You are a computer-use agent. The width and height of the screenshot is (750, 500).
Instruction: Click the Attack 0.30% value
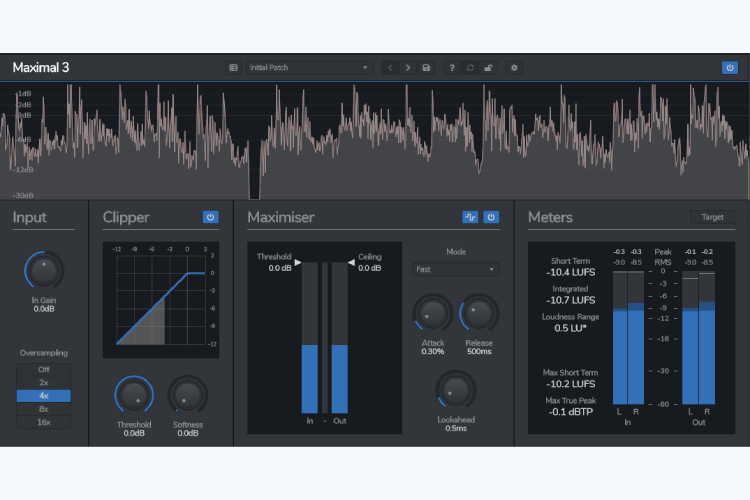tap(432, 352)
